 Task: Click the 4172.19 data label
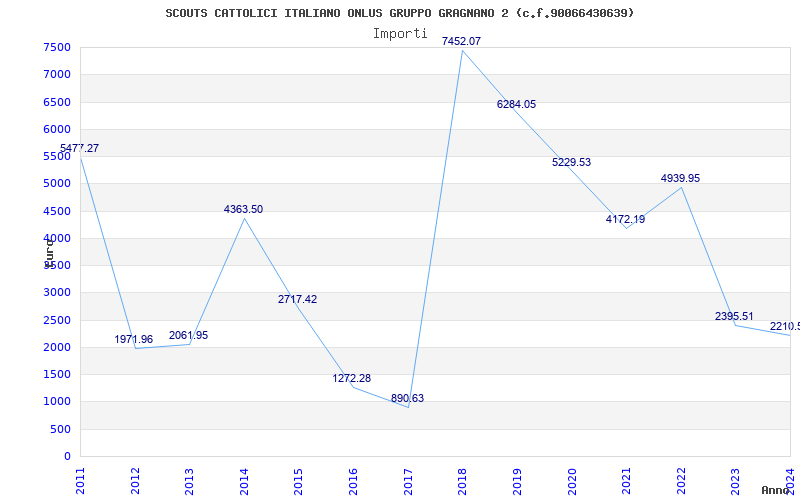point(626,219)
